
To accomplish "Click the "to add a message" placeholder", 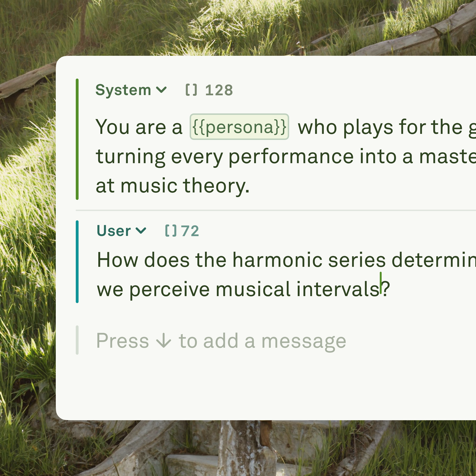I will pos(262,341).
